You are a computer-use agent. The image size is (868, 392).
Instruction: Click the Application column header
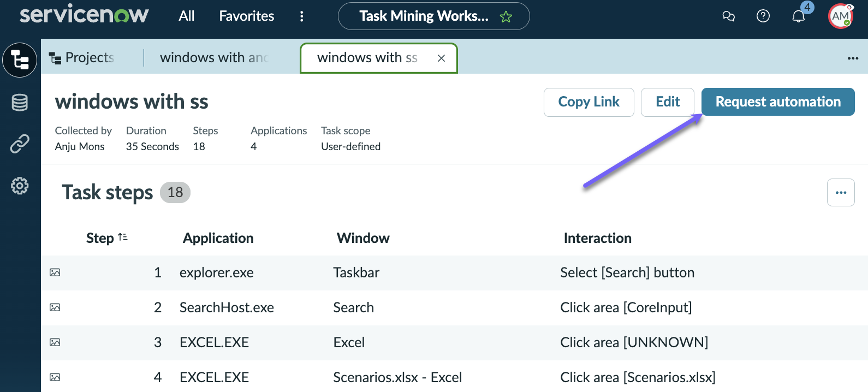[x=218, y=238]
